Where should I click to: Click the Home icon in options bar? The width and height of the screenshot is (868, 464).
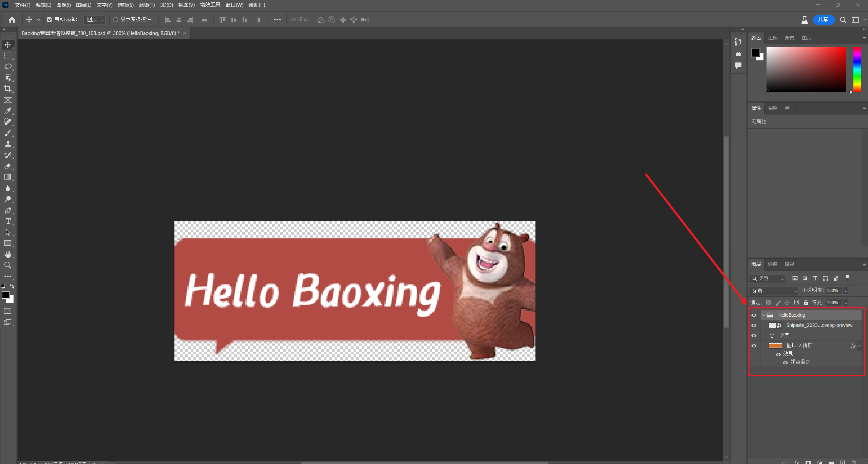click(x=12, y=20)
